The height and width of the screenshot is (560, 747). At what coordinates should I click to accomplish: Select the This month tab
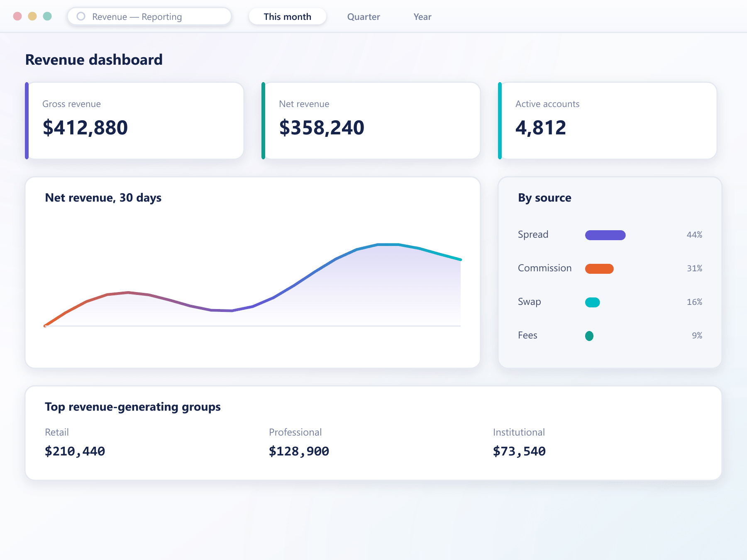287,17
